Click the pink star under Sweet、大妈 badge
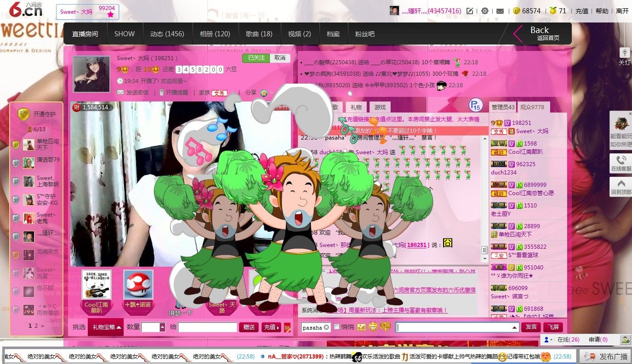Viewport: 632px width, 364px height. [x=110, y=15]
